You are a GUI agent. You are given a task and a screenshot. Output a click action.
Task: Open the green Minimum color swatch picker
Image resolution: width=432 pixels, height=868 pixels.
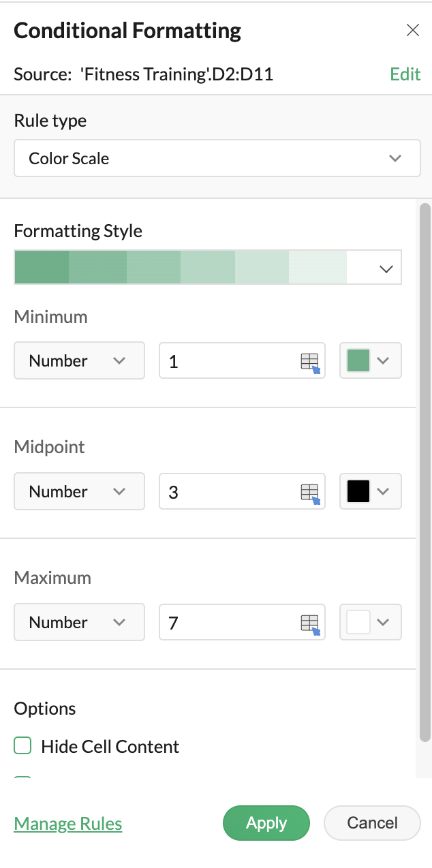click(370, 360)
